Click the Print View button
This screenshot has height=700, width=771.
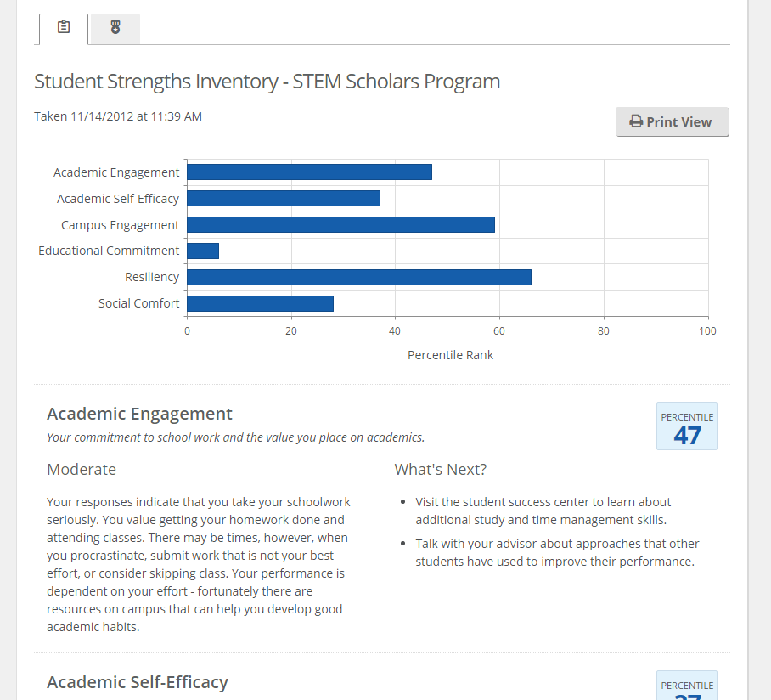click(x=672, y=121)
